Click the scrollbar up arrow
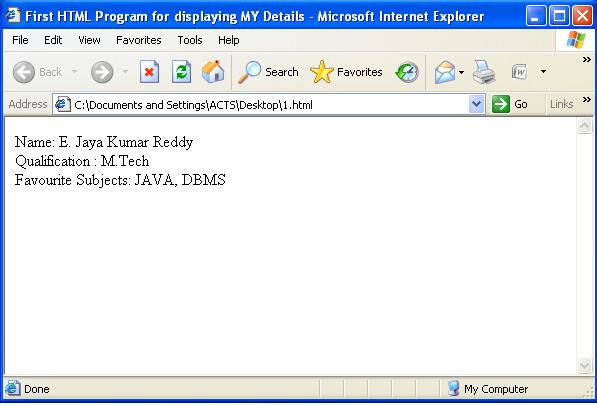597x405 pixels. [x=584, y=126]
